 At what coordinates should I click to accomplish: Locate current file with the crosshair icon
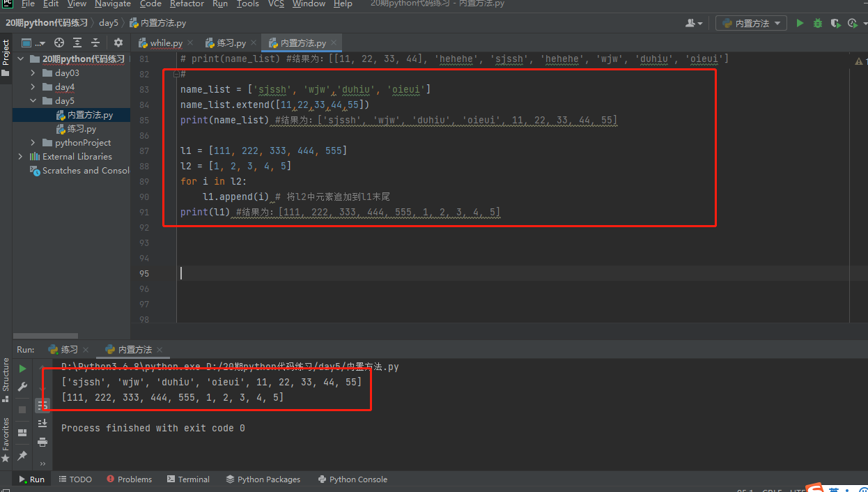pos(59,43)
